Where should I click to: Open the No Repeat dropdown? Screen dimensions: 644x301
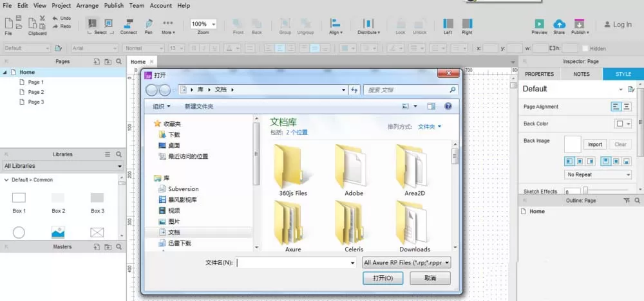coord(598,175)
